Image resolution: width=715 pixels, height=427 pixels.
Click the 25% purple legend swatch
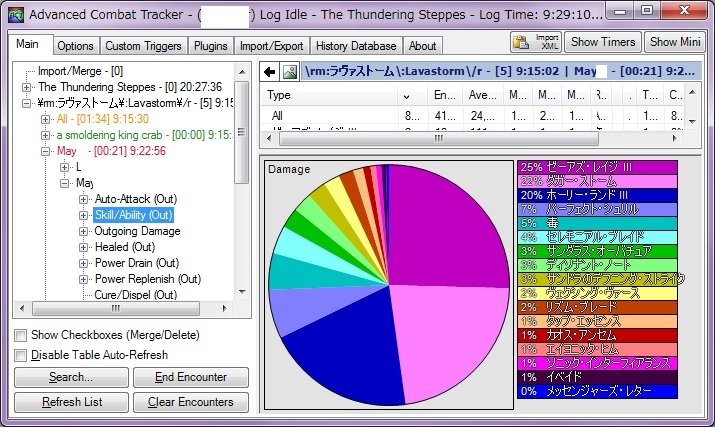(597, 167)
